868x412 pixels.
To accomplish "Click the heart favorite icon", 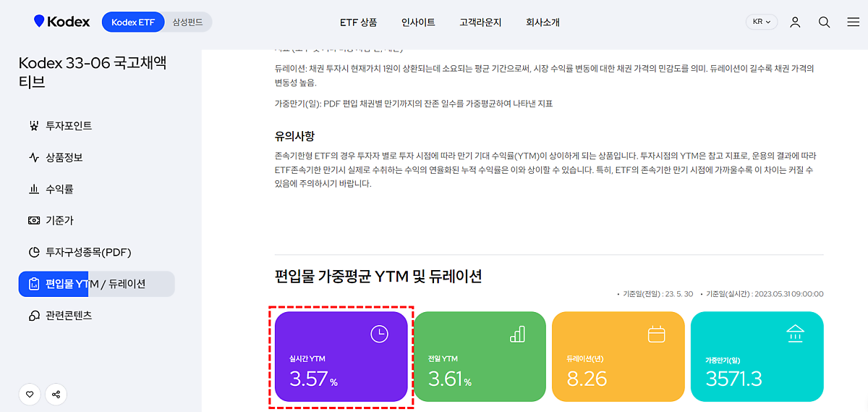I will point(30,395).
